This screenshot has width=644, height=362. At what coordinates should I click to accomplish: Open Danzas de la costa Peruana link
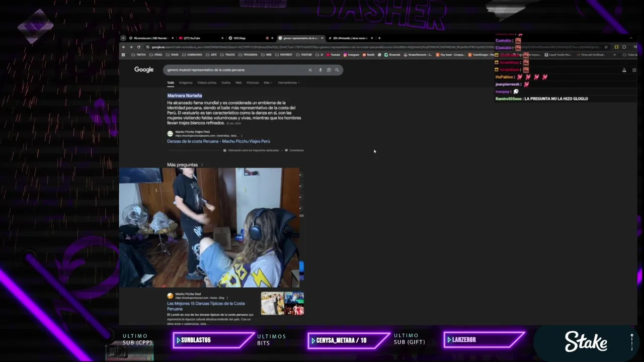[218, 141]
